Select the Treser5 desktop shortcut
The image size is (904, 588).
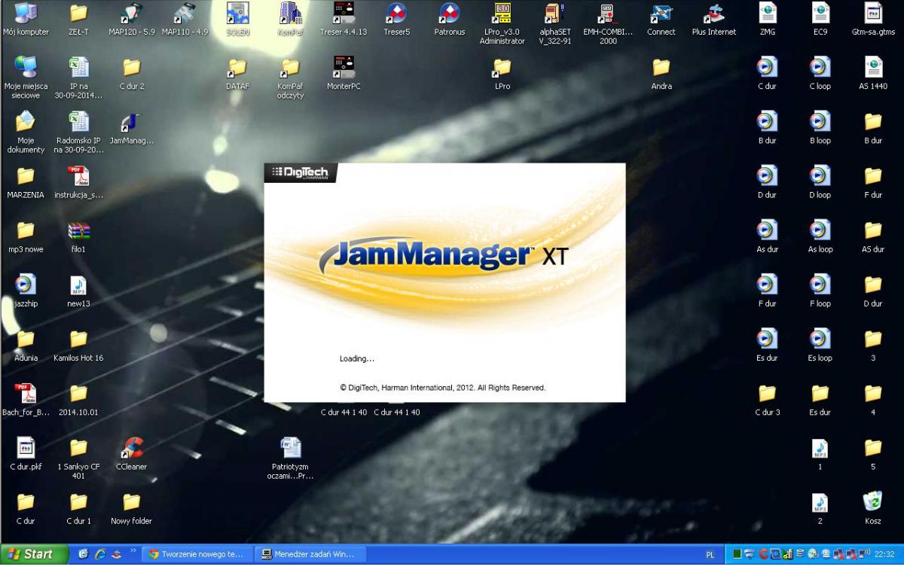[396, 20]
